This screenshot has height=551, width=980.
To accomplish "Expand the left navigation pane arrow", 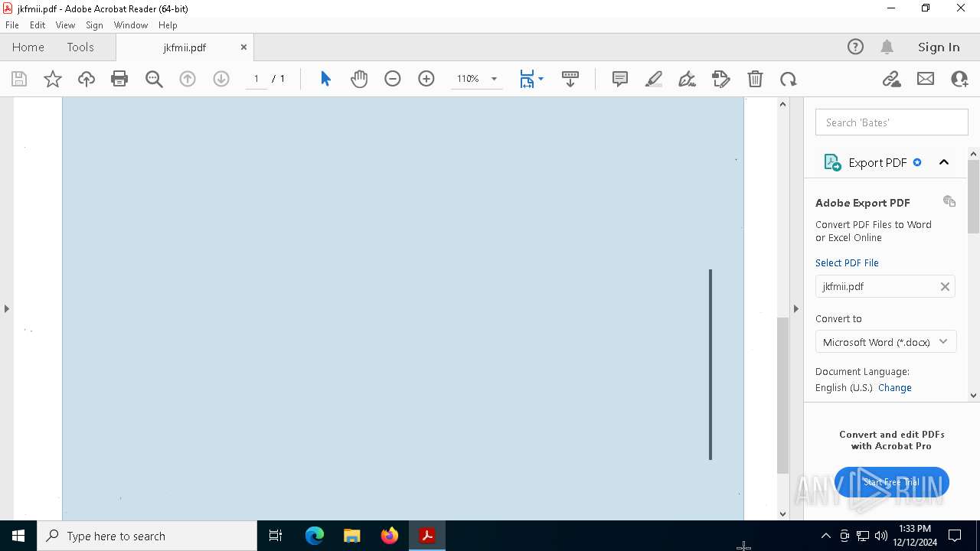I will pos(7,308).
